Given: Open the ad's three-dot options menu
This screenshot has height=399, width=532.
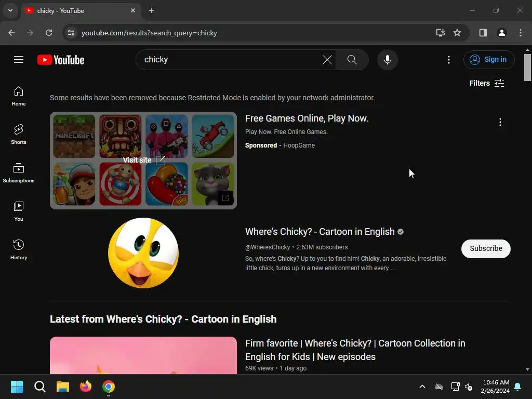Looking at the screenshot, I should coord(500,122).
